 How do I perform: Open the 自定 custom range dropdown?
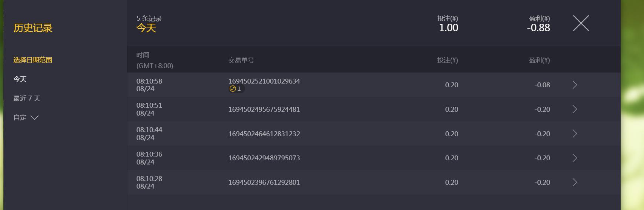20,117
